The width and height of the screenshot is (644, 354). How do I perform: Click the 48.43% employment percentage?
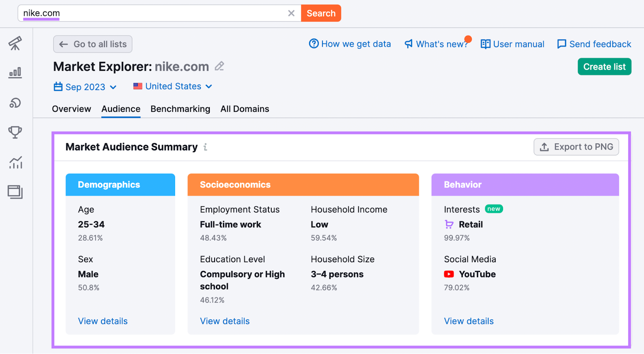[213, 238]
